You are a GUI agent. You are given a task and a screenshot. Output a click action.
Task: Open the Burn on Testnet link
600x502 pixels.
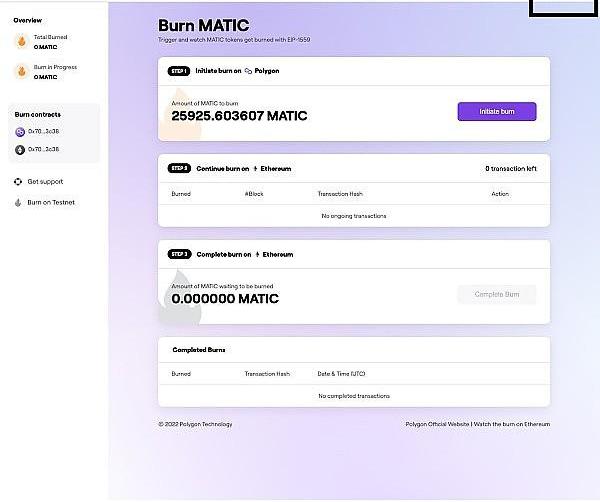click(50, 202)
